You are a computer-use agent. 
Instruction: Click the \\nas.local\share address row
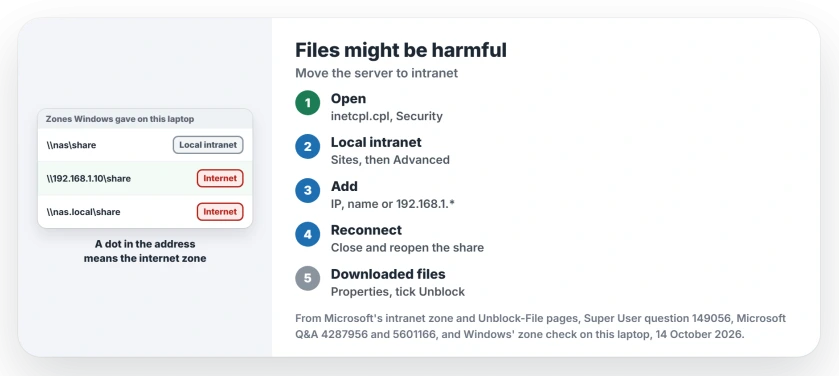click(145, 212)
